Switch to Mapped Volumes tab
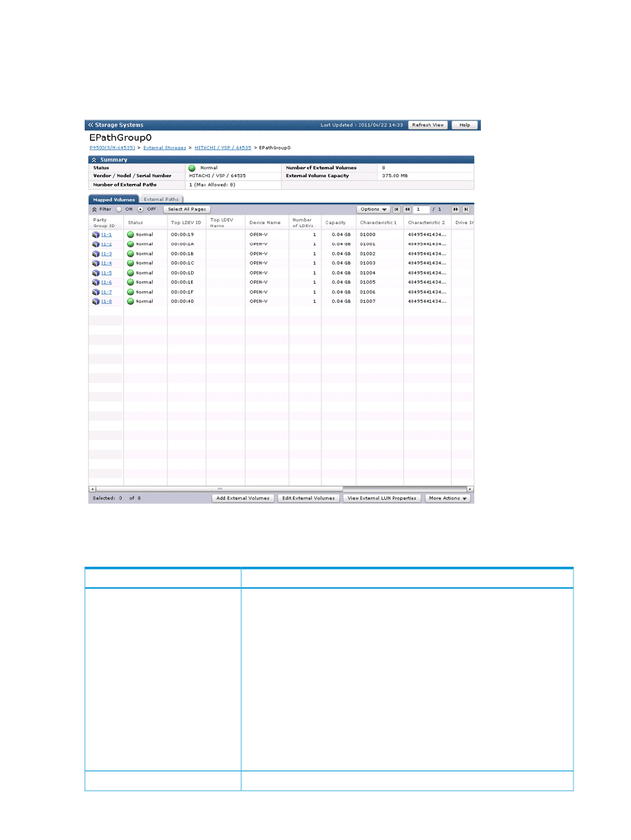 coord(114,199)
